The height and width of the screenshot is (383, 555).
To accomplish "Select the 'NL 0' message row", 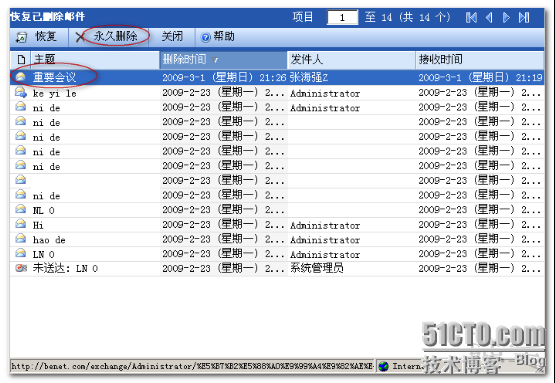I will 277,210.
